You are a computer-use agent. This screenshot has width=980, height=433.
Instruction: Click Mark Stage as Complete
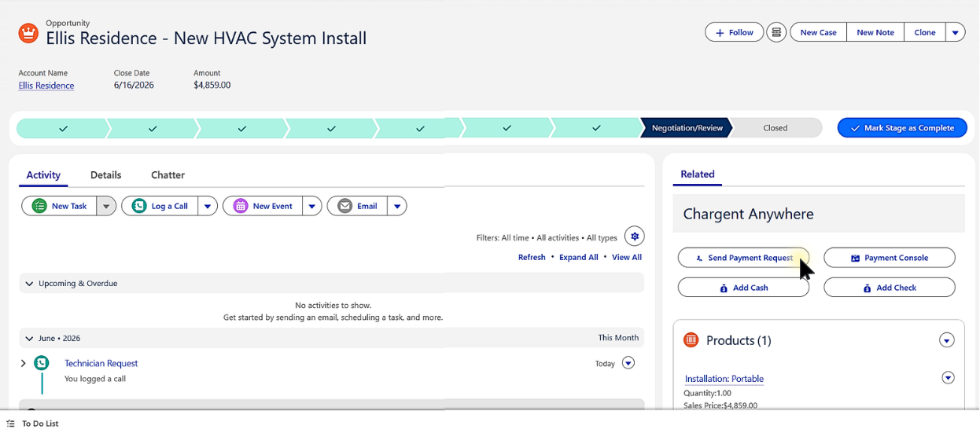[x=902, y=127]
